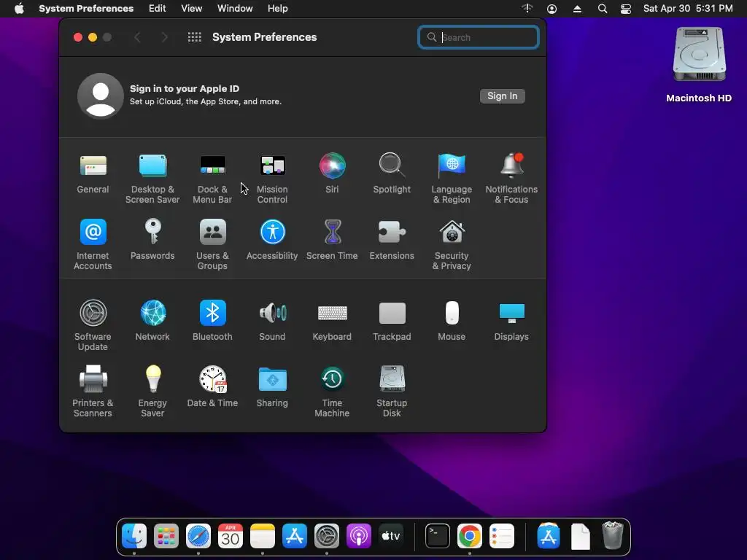Image resolution: width=747 pixels, height=560 pixels.
Task: Open Desktop & Screen Saver pane
Action: point(152,179)
